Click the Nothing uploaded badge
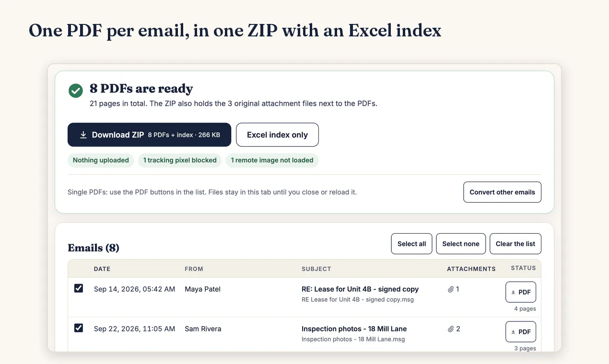609x364 pixels. point(101,160)
